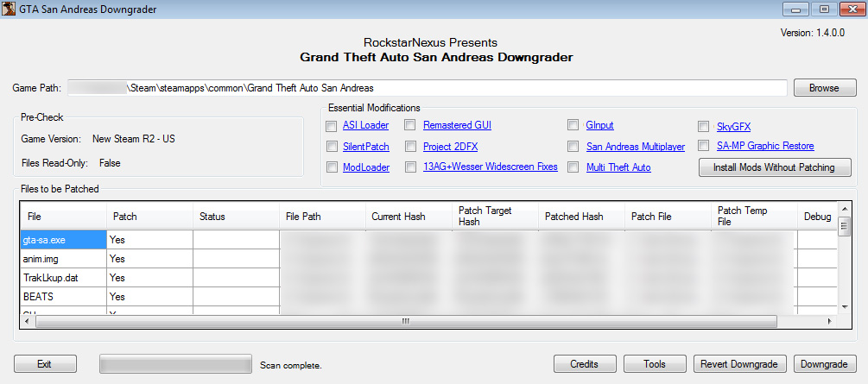Click Install Mods Without Patching button
868x384 pixels.
(775, 167)
